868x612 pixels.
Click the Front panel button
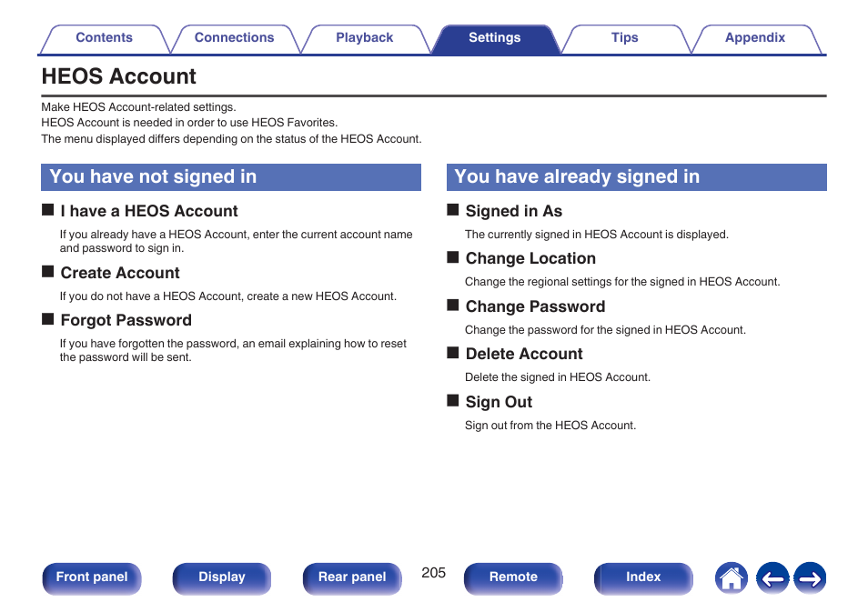(x=92, y=578)
